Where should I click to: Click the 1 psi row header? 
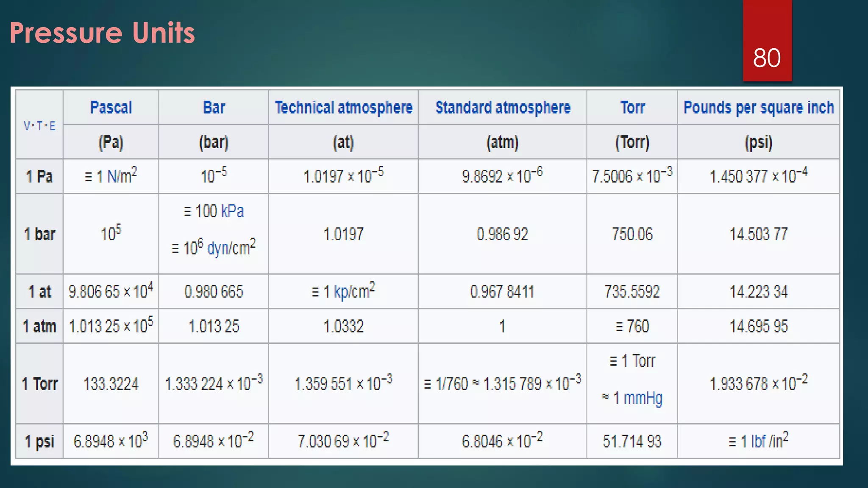[39, 441]
